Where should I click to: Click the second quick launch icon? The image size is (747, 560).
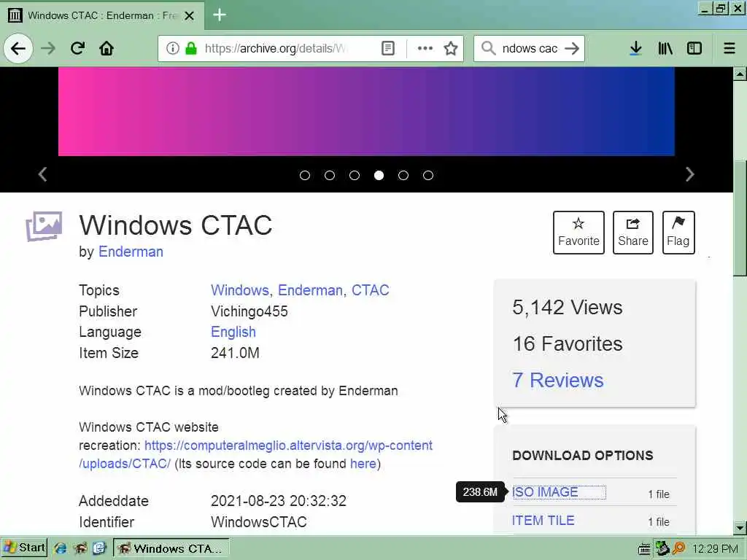80,548
